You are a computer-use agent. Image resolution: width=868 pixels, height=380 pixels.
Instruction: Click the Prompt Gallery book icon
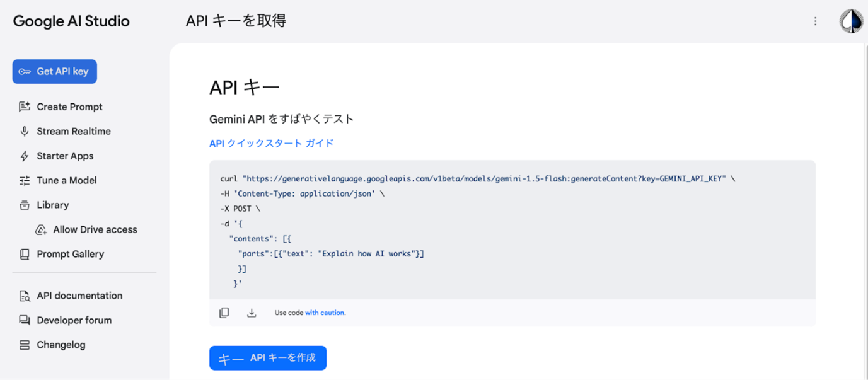point(25,254)
